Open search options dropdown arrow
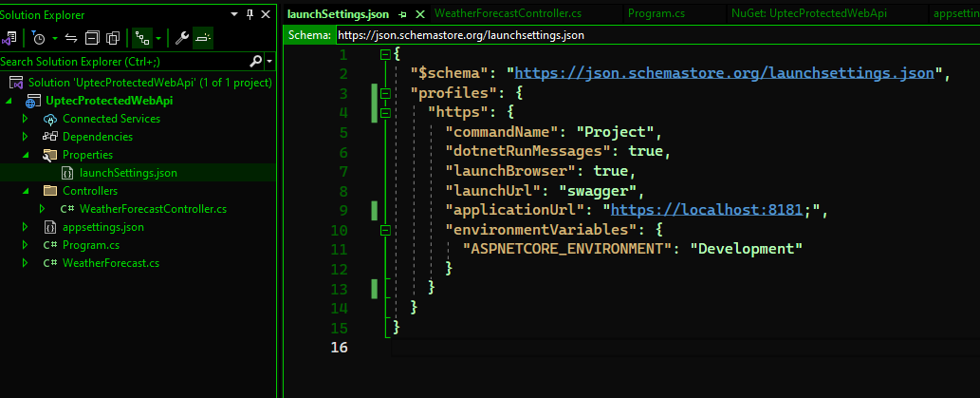This screenshot has height=398, width=980. 269,61
